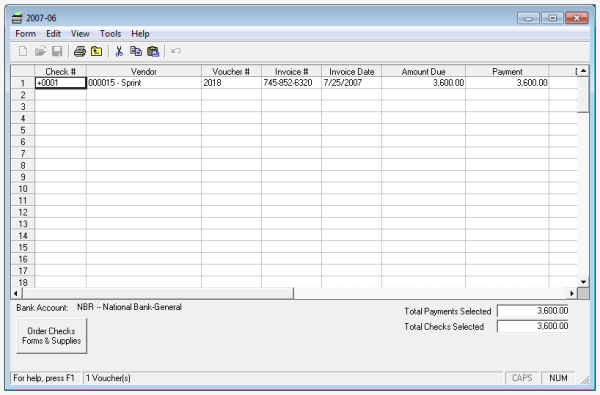Viewport: 600px width, 395px height.
Task: Click the Save diskette toolbar icon
Action: [57, 51]
